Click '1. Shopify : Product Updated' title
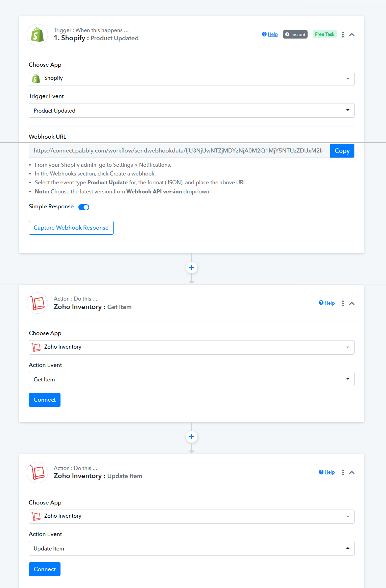Image resolution: width=386 pixels, height=588 pixels. pos(96,38)
